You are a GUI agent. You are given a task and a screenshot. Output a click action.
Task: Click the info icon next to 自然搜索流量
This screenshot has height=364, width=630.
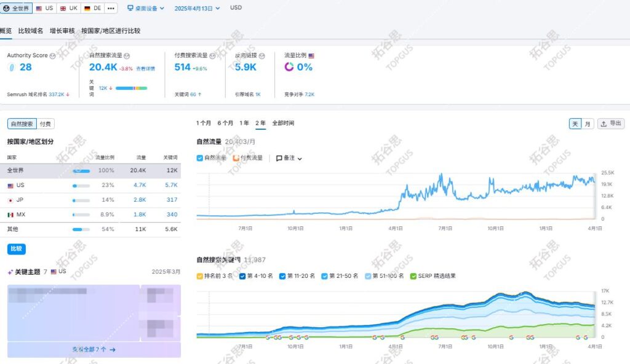tap(127, 55)
